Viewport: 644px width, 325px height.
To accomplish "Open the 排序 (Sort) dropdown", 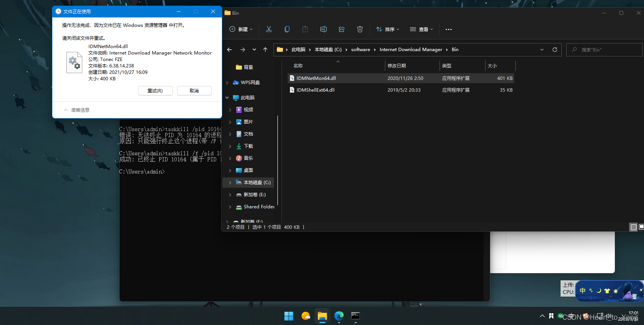I will [x=388, y=29].
